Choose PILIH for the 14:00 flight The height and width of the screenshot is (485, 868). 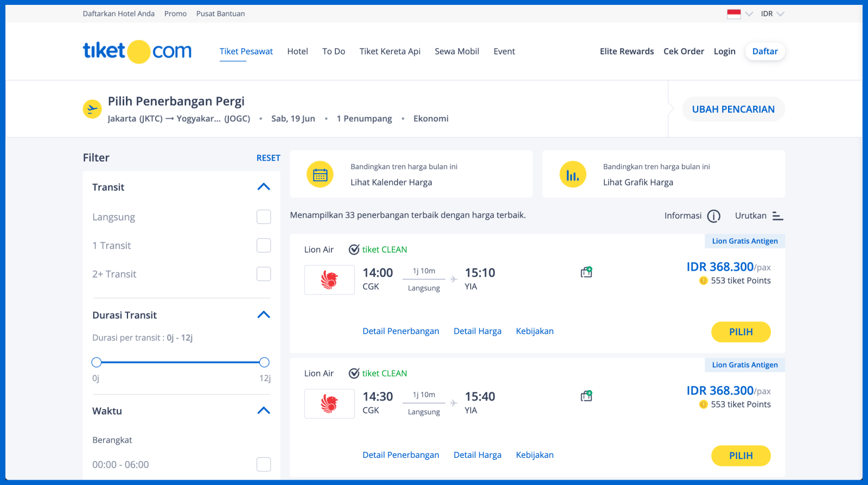[x=741, y=332]
